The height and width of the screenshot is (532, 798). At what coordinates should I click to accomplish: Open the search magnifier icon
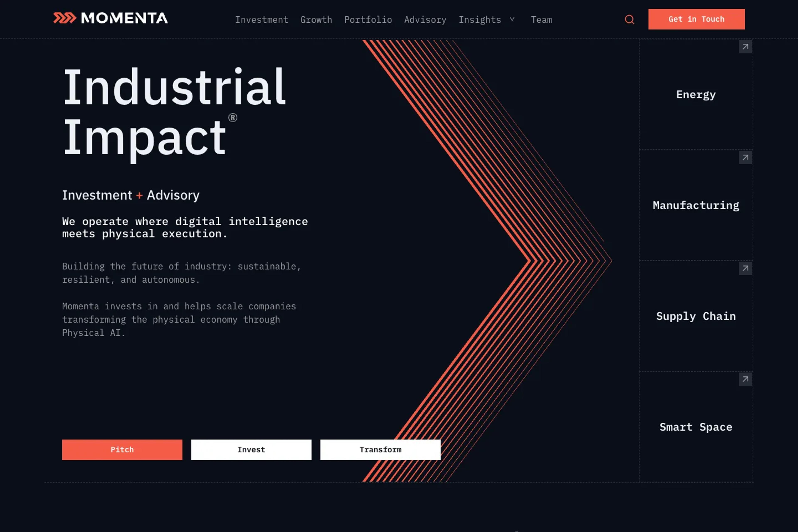click(x=629, y=20)
